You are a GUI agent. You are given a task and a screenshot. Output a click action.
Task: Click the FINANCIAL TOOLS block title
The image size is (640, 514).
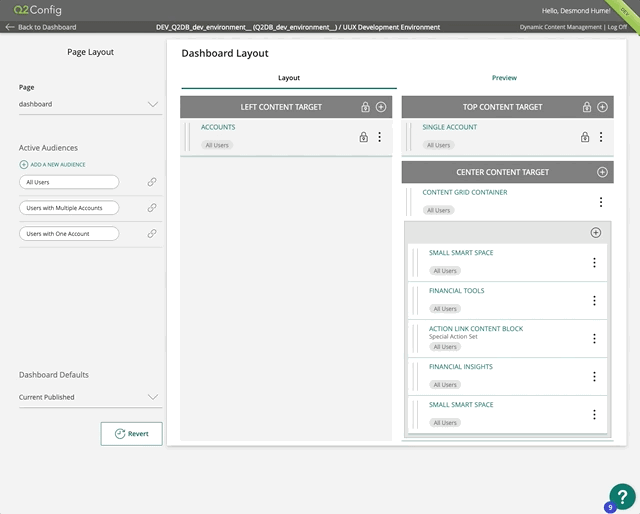[456, 291]
